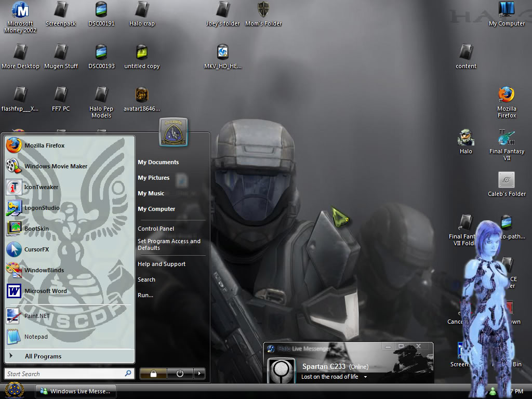
Task: Open LogonStudio in Start menu
Action: click(x=70, y=208)
